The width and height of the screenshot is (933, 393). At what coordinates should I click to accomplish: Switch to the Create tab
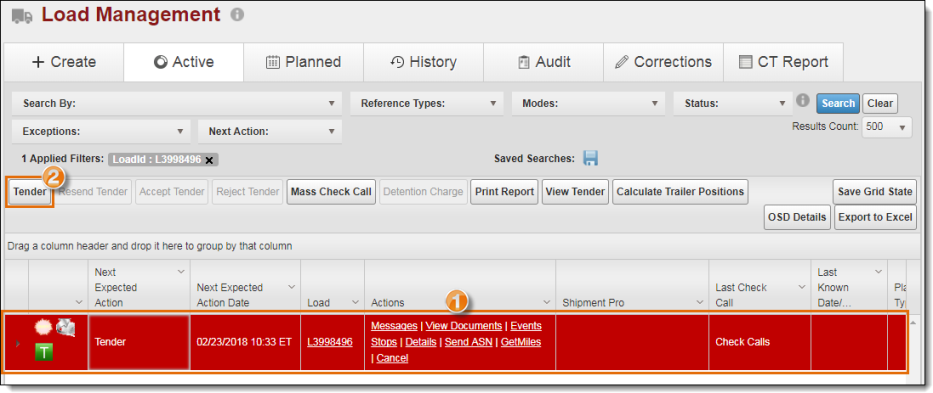(64, 62)
